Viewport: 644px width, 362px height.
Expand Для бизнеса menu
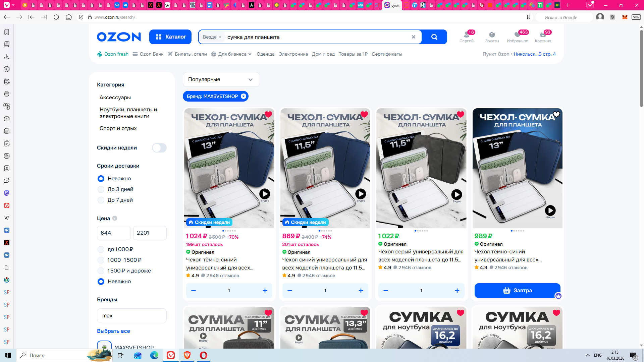pos(232,54)
